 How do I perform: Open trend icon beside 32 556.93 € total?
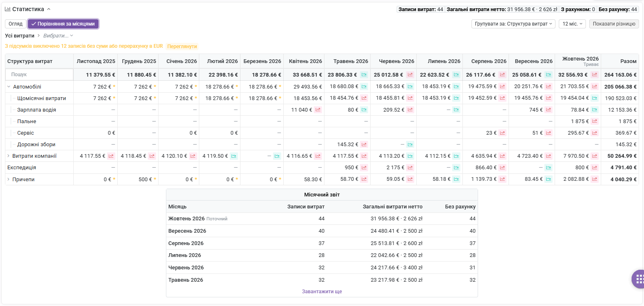coord(595,75)
